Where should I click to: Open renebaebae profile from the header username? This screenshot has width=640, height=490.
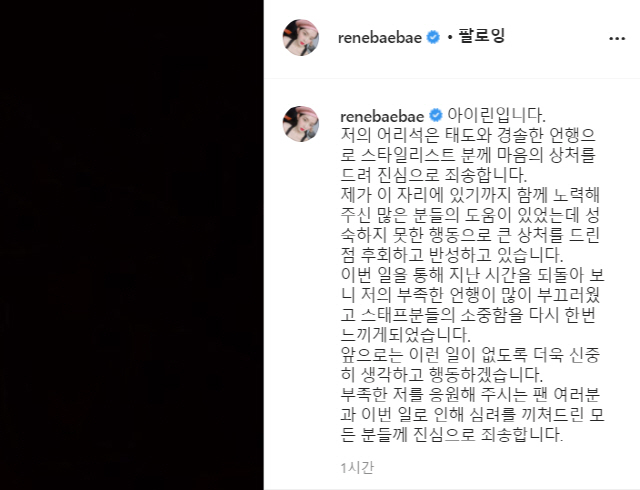380,38
